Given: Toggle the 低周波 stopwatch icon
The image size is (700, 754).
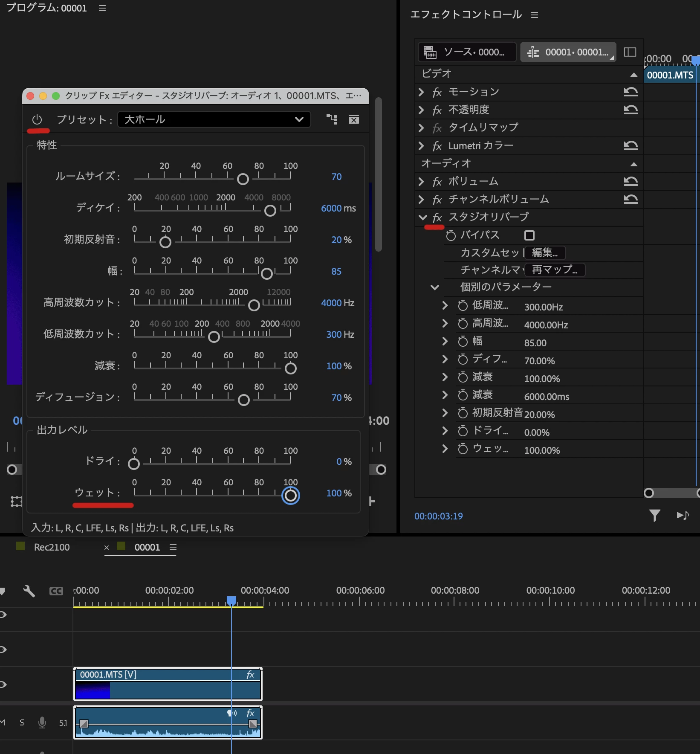Looking at the screenshot, I should click(463, 305).
